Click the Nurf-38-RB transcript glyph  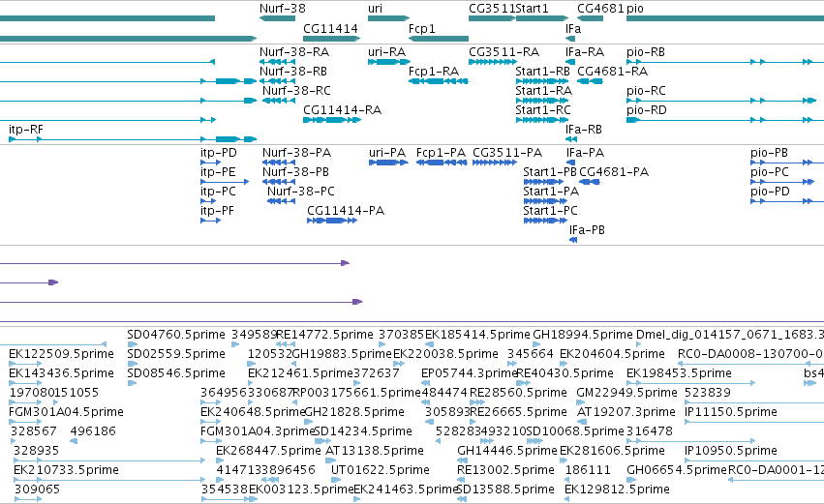point(277,81)
